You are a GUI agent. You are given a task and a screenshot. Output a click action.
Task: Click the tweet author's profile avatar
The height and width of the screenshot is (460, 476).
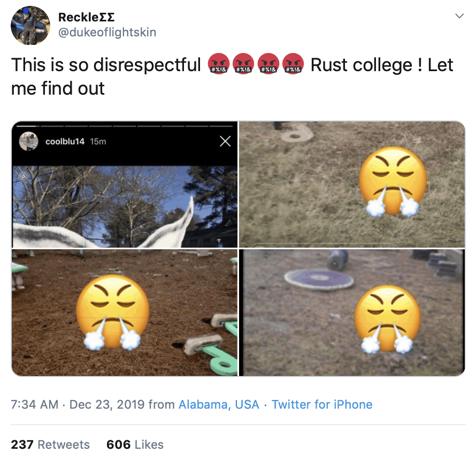pos(30,25)
